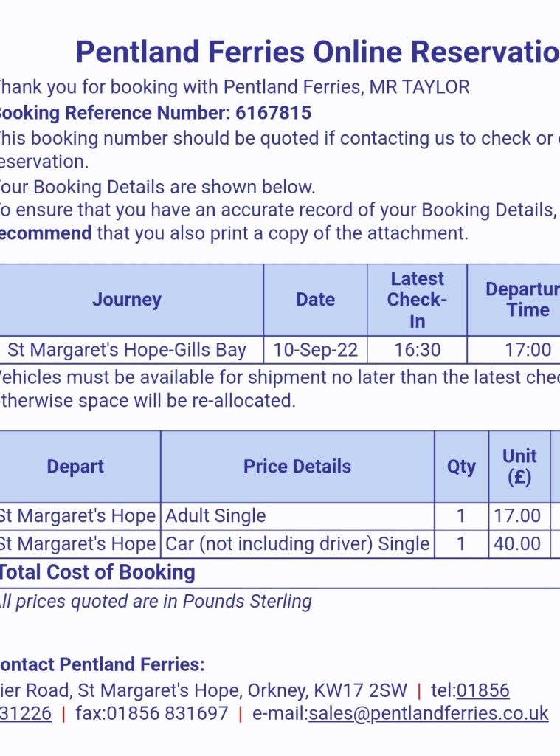Click the St Margaret's Hope-Gills Bay cell

pos(126,350)
